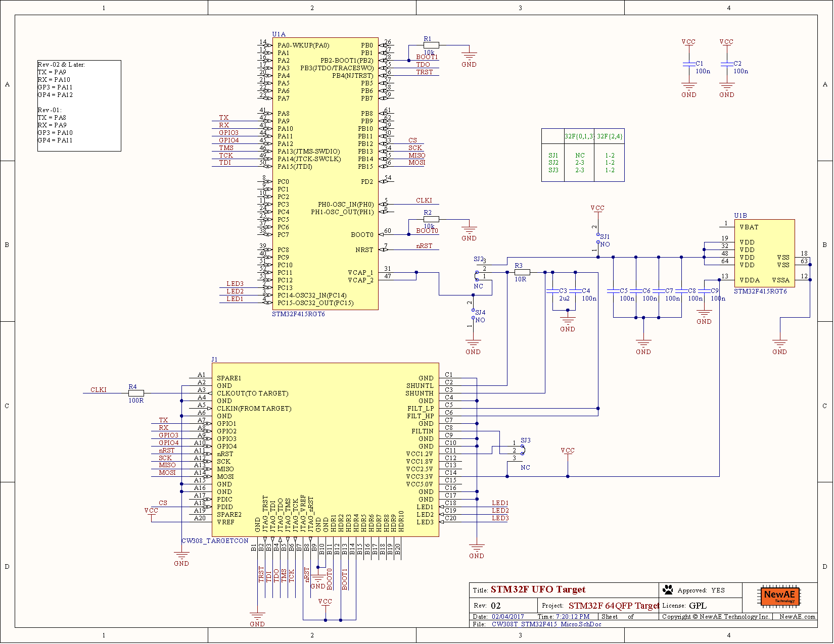
Task: Click the VDDA pin on U1B
Action: click(750, 280)
